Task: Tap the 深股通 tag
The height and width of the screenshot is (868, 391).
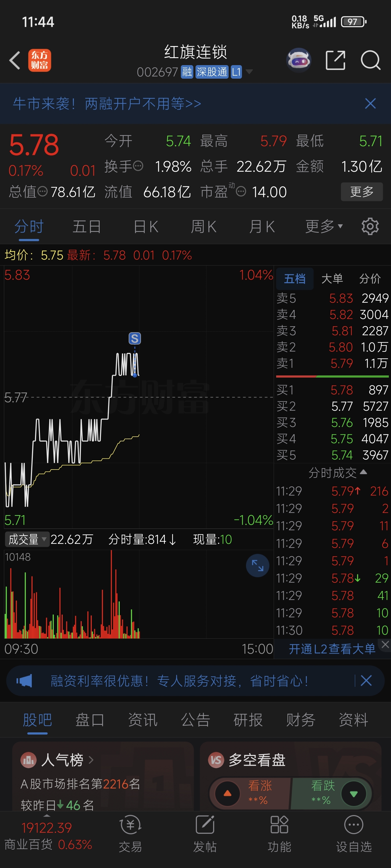Action: coord(212,72)
